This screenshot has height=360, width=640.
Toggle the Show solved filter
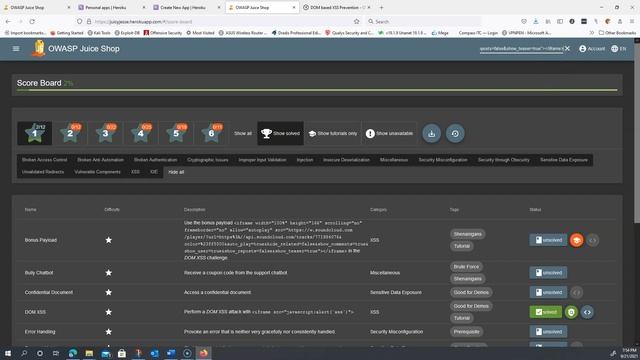280,133
